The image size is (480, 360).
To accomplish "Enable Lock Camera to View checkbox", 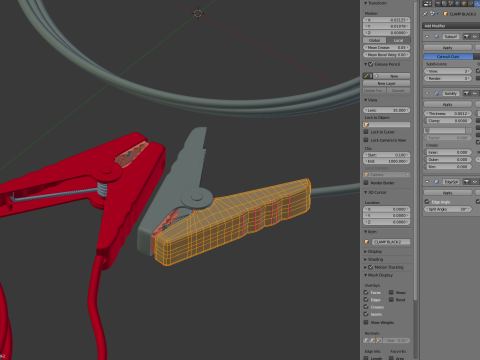I will coord(366,140).
